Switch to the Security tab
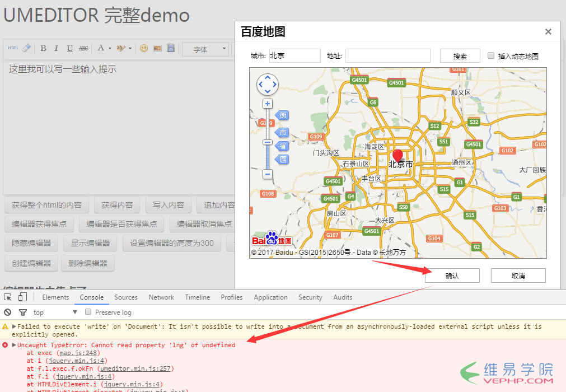The image size is (566, 392). (311, 297)
